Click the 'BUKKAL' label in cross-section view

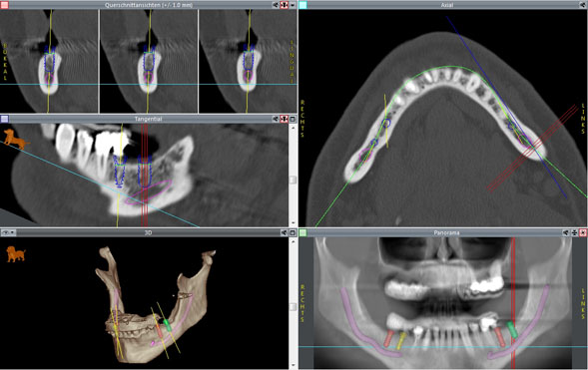(x=5, y=62)
